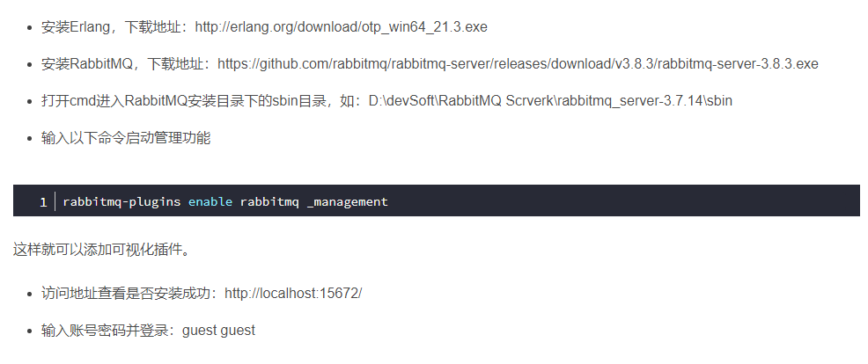The height and width of the screenshot is (364, 868).
Task: Click the highlighted "enable" keyword in the code
Action: click(210, 201)
